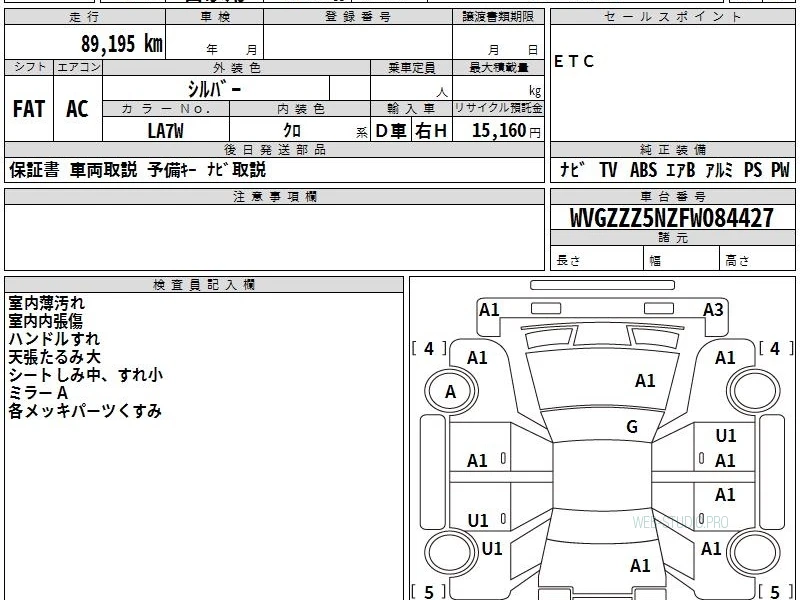This screenshot has height=600, width=800.
Task: Click the A3 damage mark on the diagram
Action: tap(713, 310)
